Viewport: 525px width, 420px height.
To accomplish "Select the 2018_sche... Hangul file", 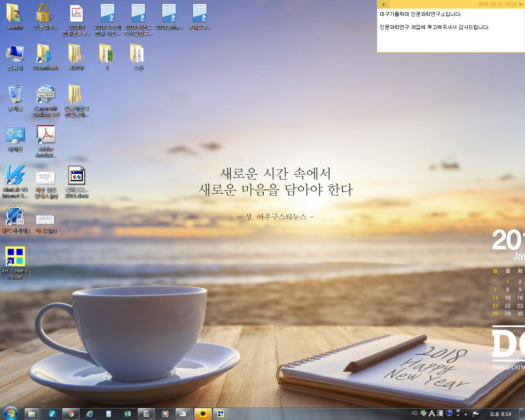I will [169, 17].
